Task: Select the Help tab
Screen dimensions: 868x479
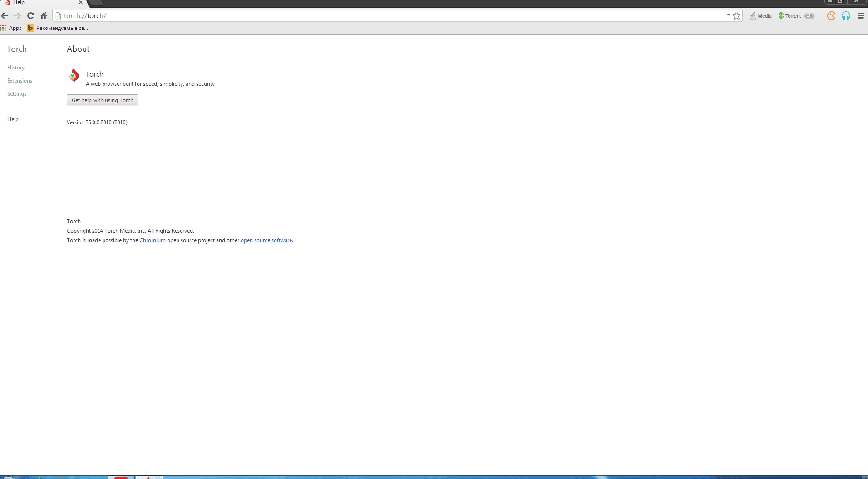Action: pyautogui.click(x=43, y=3)
